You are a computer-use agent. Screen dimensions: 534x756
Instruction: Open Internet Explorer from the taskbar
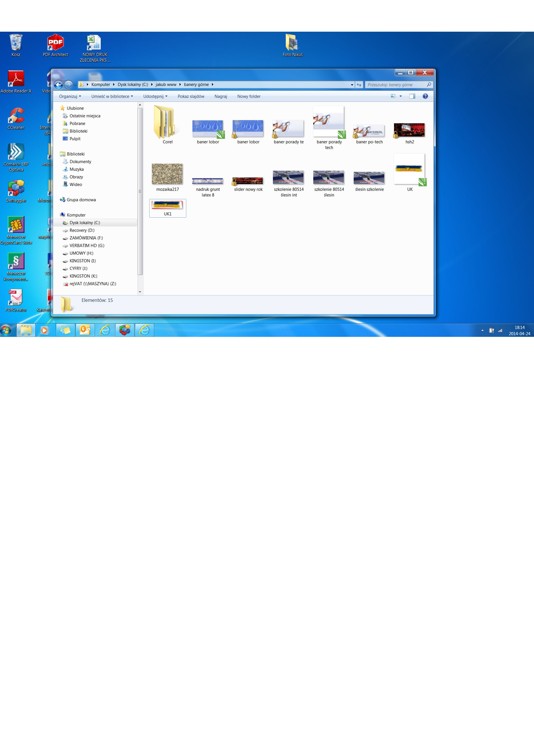(105, 330)
